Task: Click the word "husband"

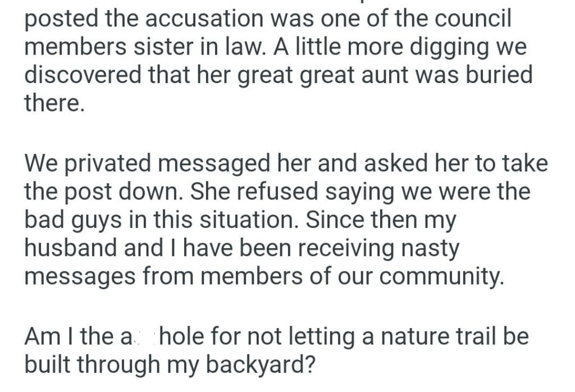Action: [69, 248]
